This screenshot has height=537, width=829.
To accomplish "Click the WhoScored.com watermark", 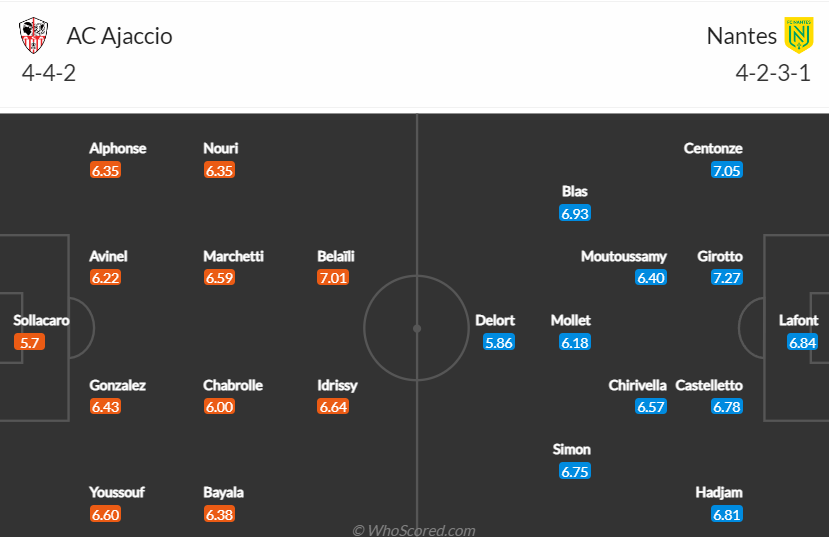I will click(414, 530).
